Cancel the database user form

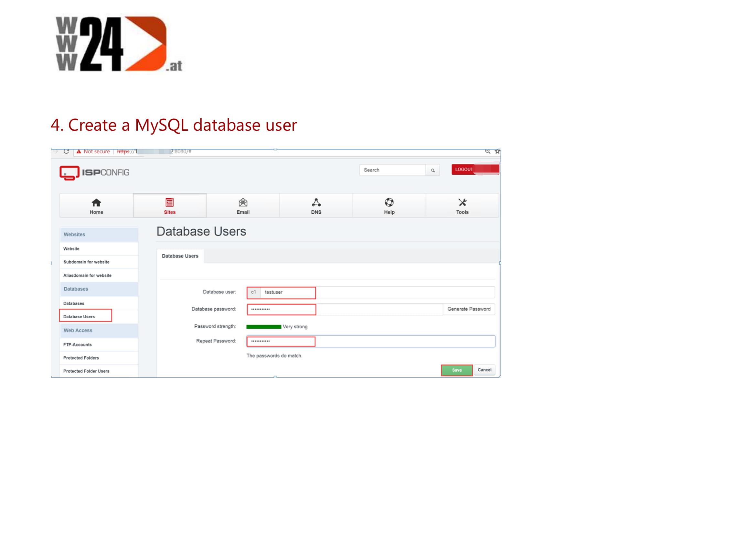pos(484,370)
